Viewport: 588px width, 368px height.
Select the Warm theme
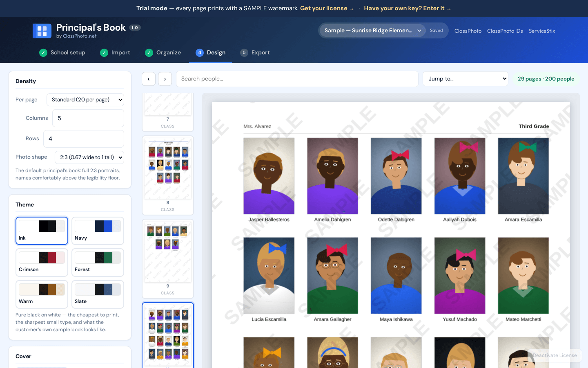click(x=42, y=294)
